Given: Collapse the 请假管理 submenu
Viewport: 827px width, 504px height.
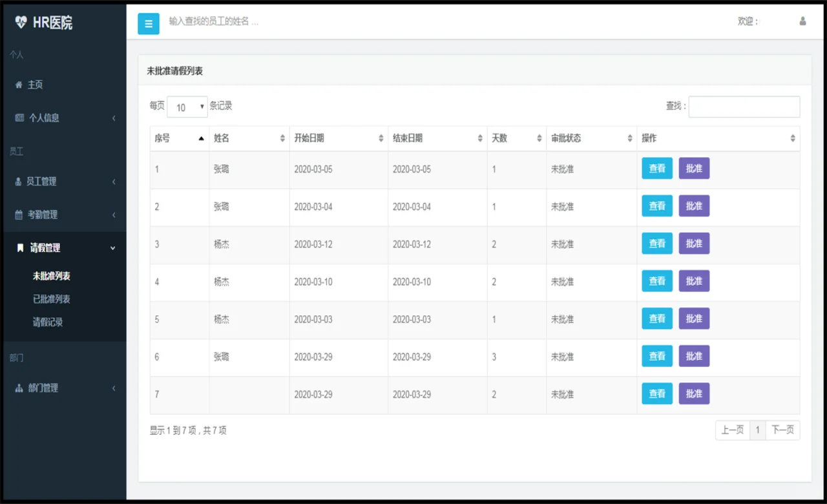Looking at the screenshot, I should (x=112, y=247).
